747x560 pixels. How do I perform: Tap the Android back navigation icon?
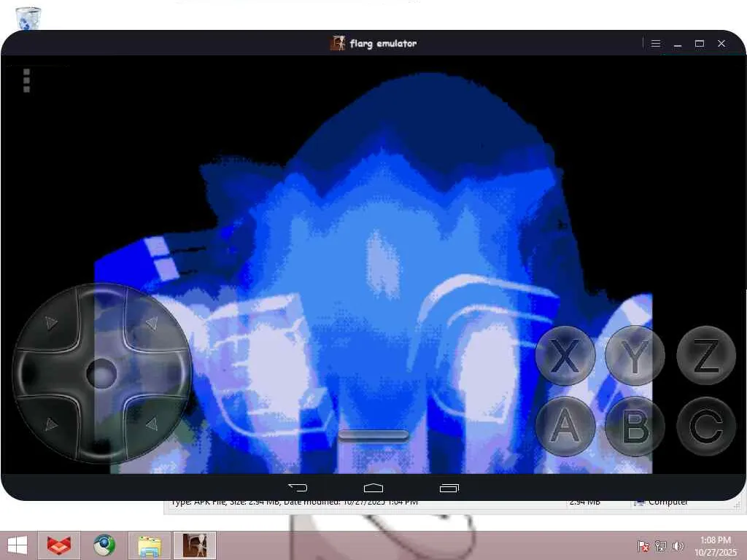pyautogui.click(x=298, y=488)
